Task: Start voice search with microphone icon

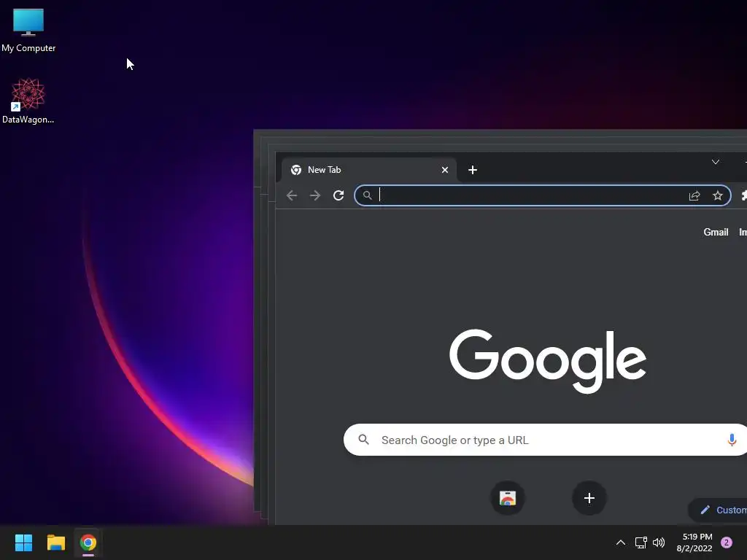Action: [x=732, y=440]
